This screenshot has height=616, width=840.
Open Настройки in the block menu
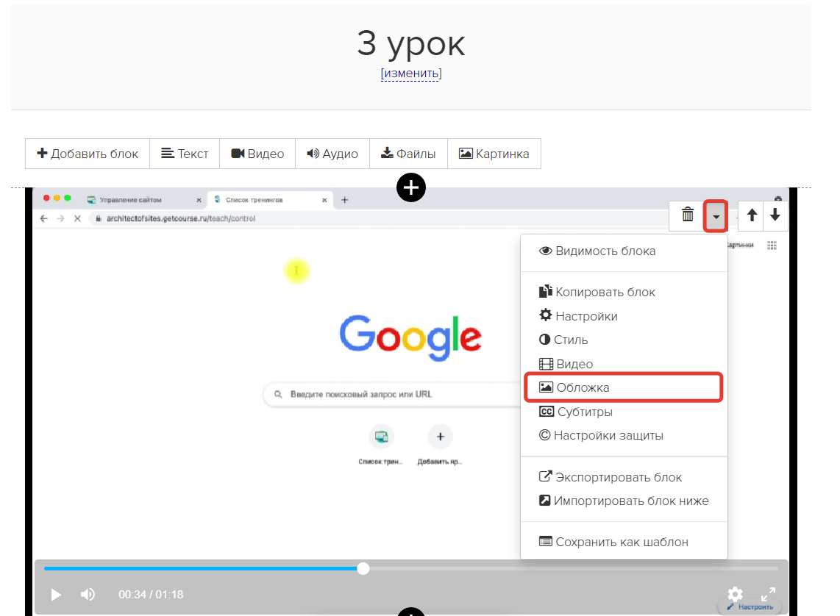click(624, 316)
